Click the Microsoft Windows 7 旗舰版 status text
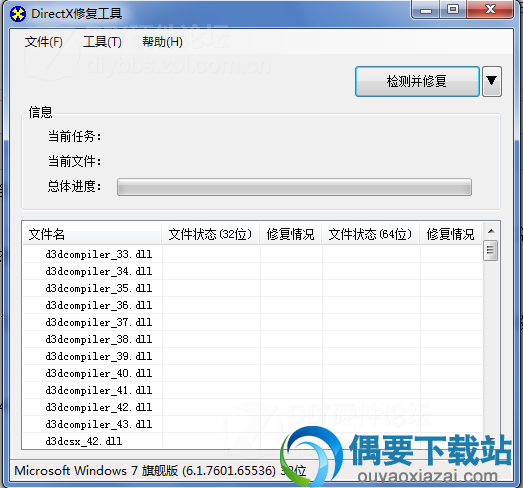Image resolution: width=523 pixels, height=488 pixels. (x=160, y=471)
